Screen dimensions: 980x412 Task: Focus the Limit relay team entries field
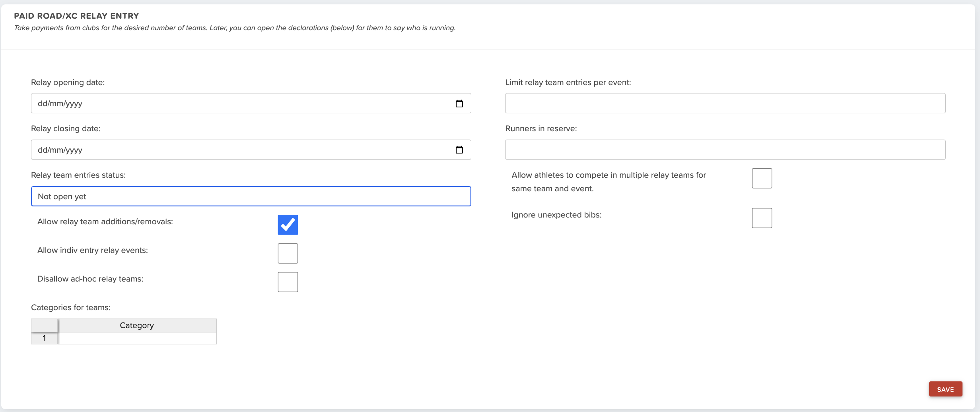coord(725,103)
